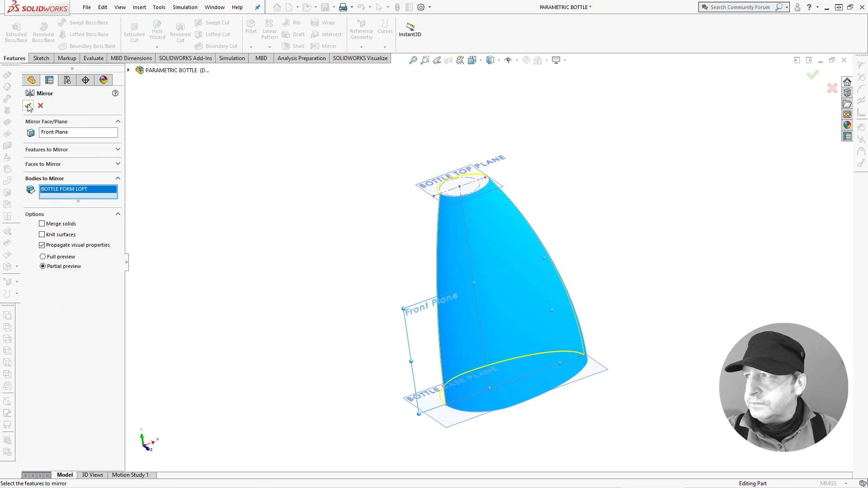The height and width of the screenshot is (488, 868).
Task: Switch to MBD Dimensions tab
Action: click(x=131, y=58)
